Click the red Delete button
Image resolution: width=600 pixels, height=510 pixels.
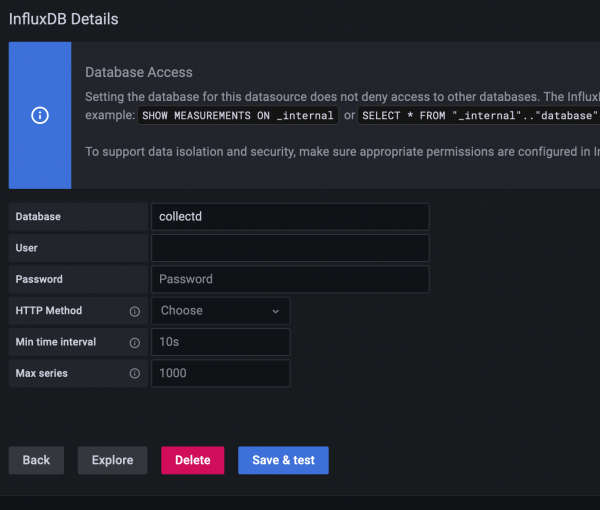click(192, 460)
